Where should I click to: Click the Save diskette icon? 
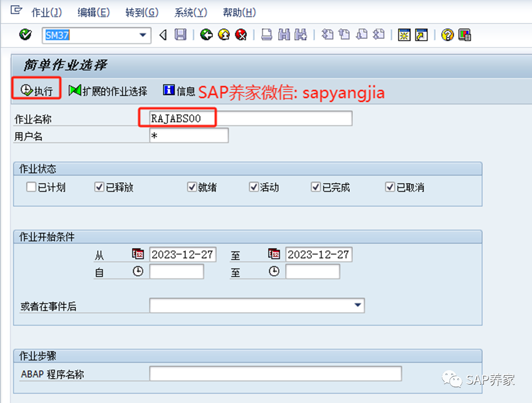181,35
